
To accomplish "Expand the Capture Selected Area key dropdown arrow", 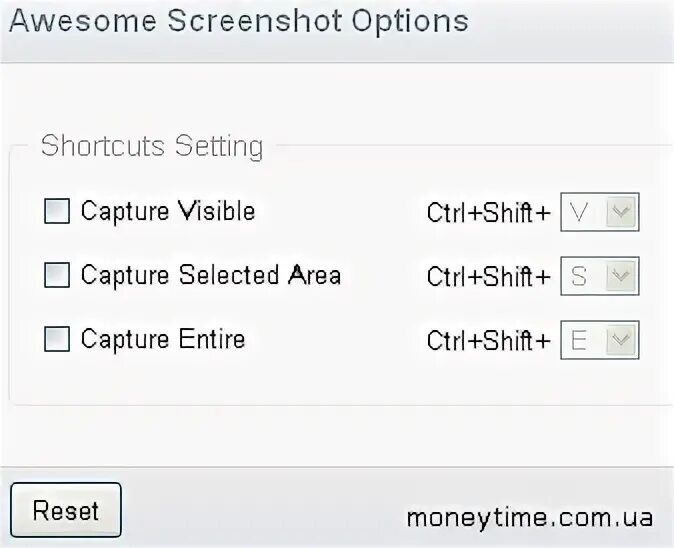I will (x=621, y=277).
